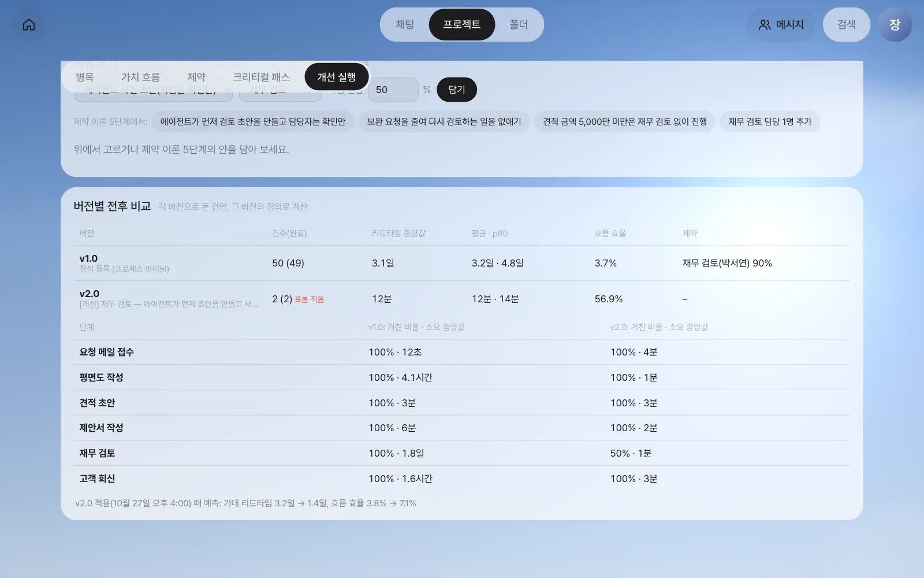Click the 100% · 1.8일 cell
924x578 pixels.
coord(397,453)
